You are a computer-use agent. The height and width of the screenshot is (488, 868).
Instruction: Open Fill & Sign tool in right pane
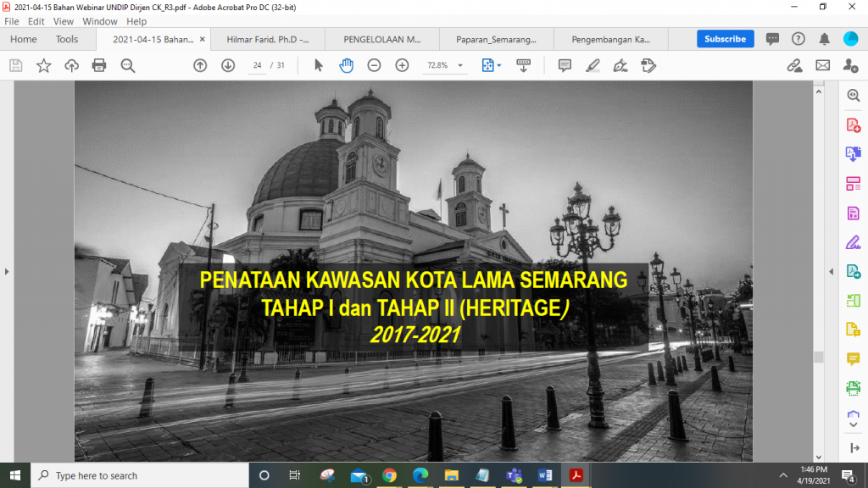coord(854,242)
